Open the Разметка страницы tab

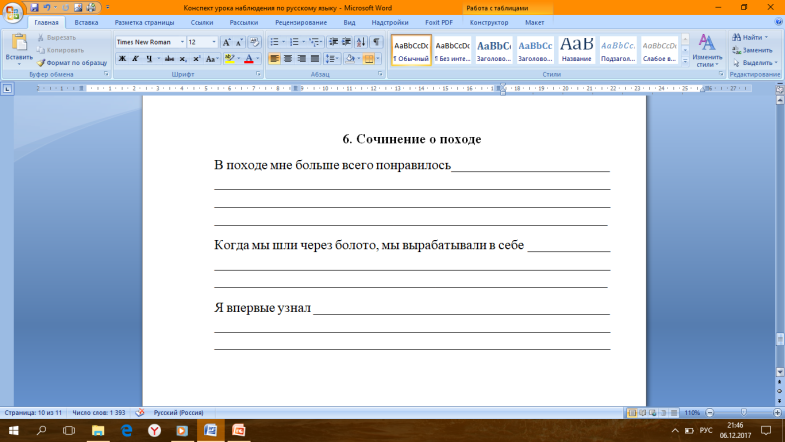(144, 23)
